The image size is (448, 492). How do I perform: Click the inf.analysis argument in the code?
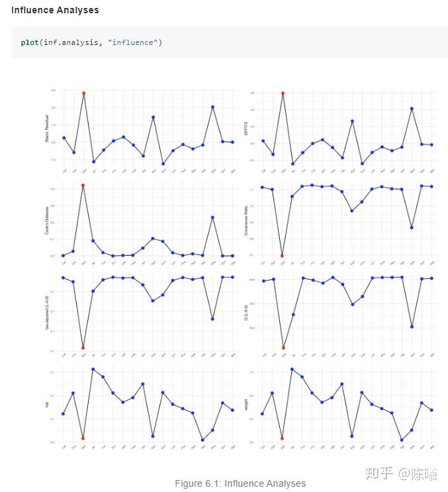[73, 42]
